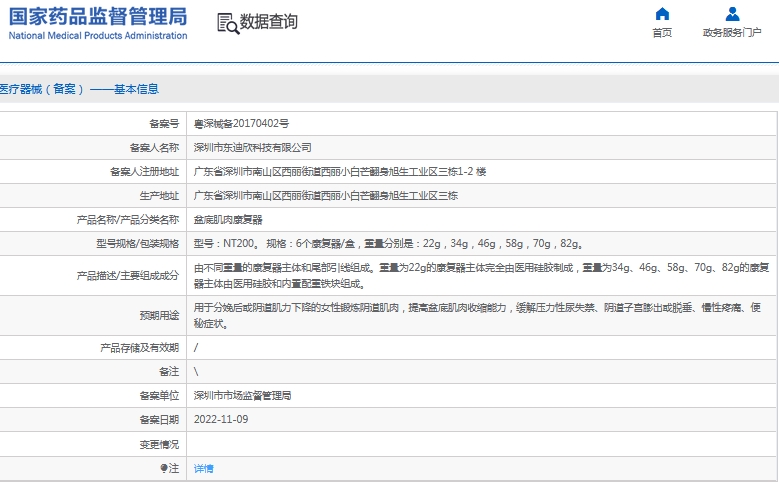Click the 备案日期 row label

159,419
